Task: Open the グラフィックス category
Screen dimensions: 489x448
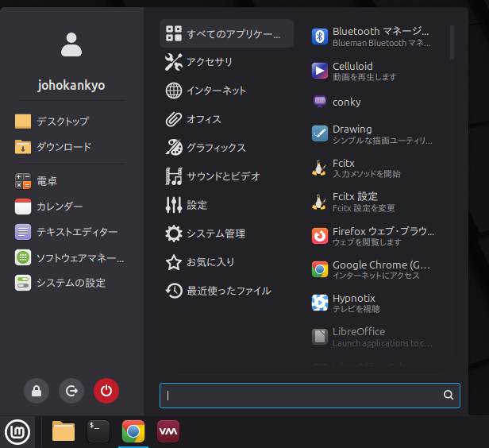Action: pyautogui.click(x=215, y=148)
